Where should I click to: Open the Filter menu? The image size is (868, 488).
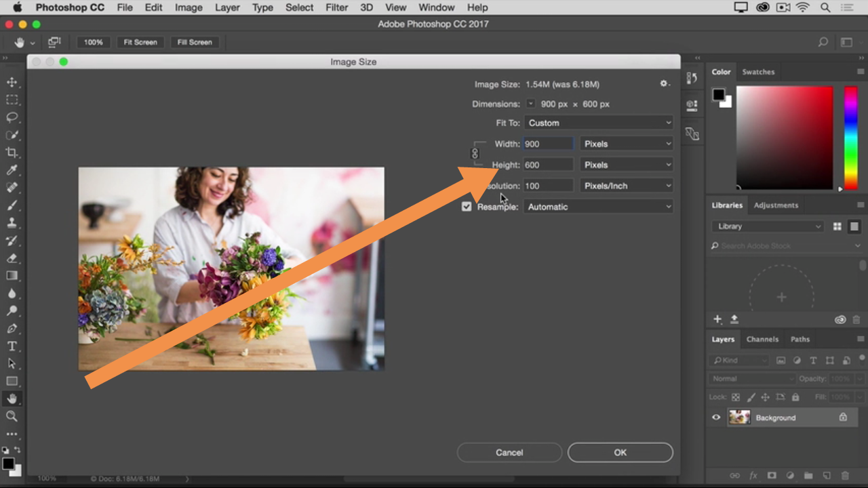[336, 7]
